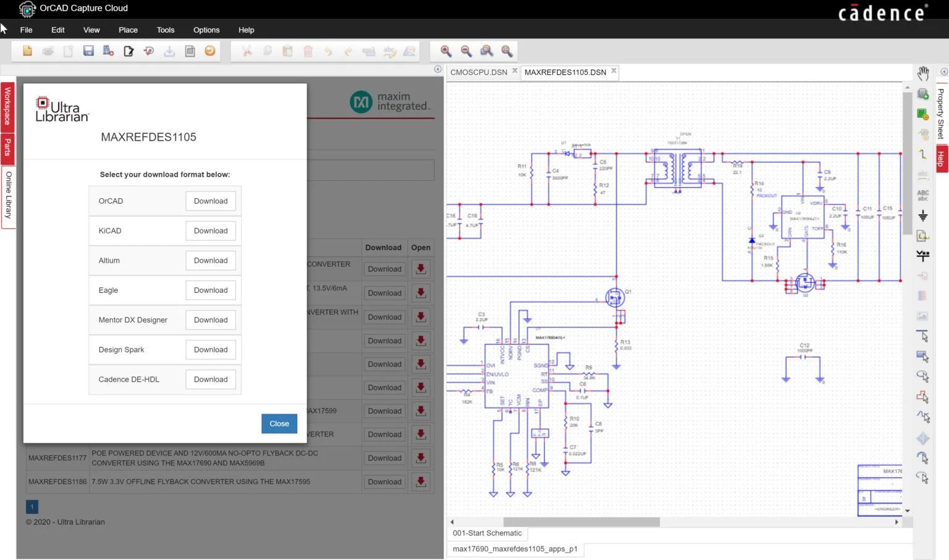This screenshot has height=560, width=949.
Task: Select the Place Ground symbol tool
Action: tap(923, 215)
